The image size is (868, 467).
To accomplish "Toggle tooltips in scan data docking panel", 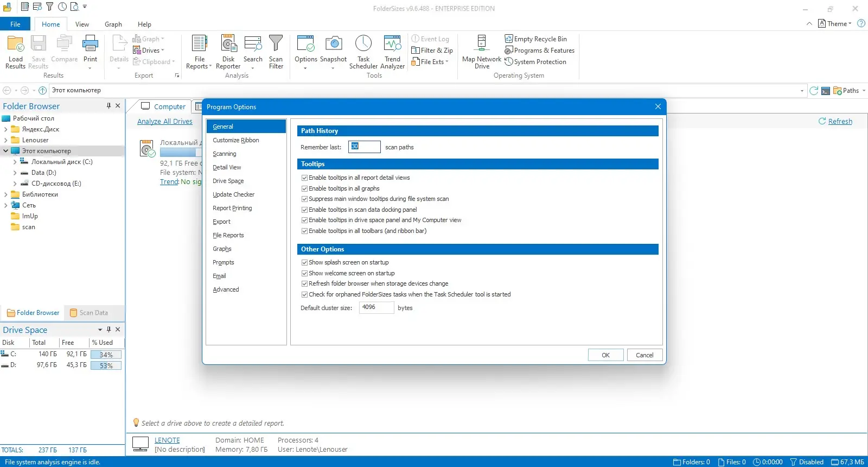I will [x=304, y=210].
